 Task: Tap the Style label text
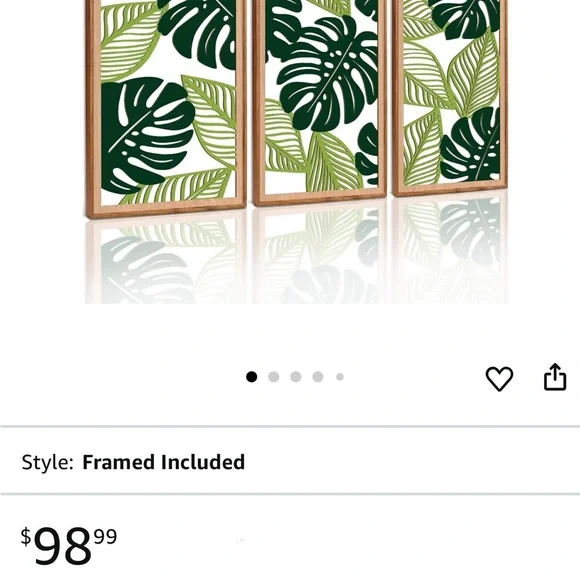click(x=47, y=462)
